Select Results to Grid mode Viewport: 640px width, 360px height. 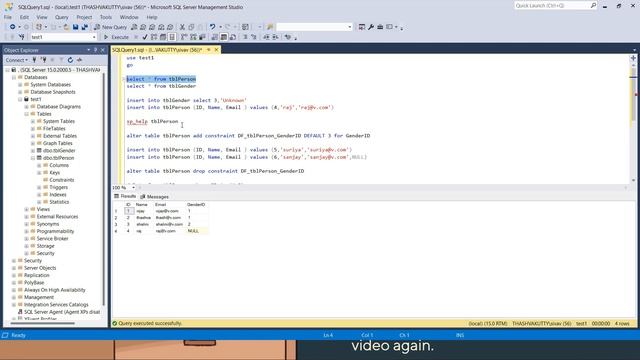click(x=224, y=37)
